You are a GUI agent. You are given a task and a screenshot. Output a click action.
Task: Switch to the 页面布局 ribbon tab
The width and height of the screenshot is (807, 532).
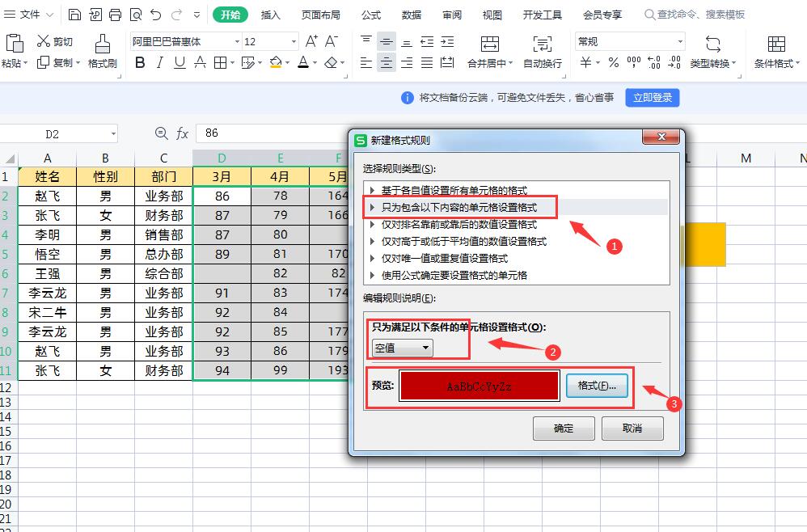(x=321, y=15)
